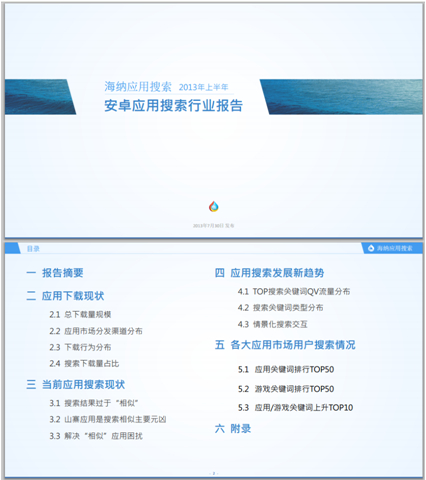This screenshot has height=480, width=426.
Task: Click item 4.3 情景化搜索交互
Action: (x=272, y=324)
